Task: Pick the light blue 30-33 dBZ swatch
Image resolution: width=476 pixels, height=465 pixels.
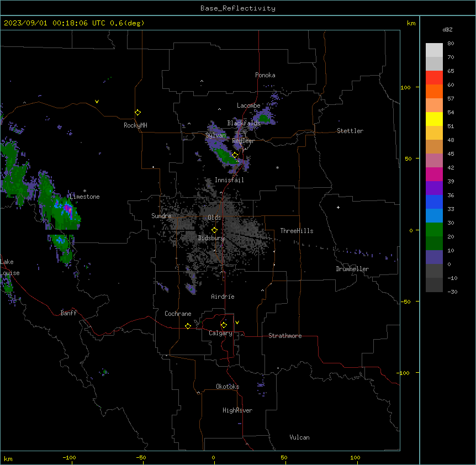Action: [x=434, y=216]
